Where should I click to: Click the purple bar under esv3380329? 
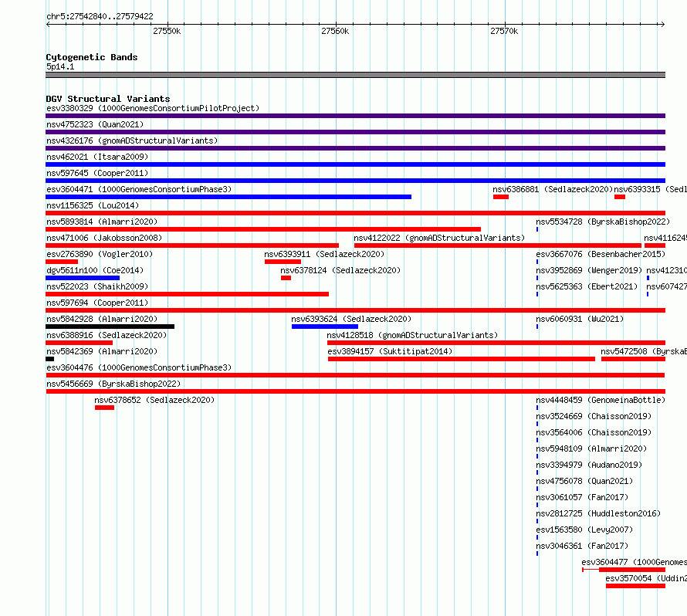[355, 116]
